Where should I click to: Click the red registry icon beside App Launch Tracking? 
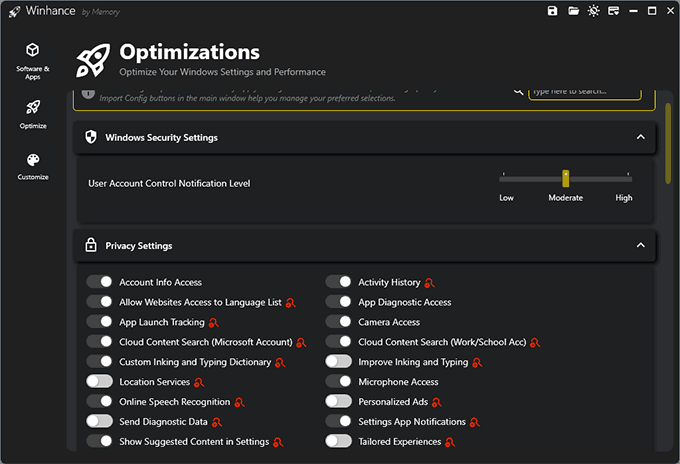(x=214, y=323)
